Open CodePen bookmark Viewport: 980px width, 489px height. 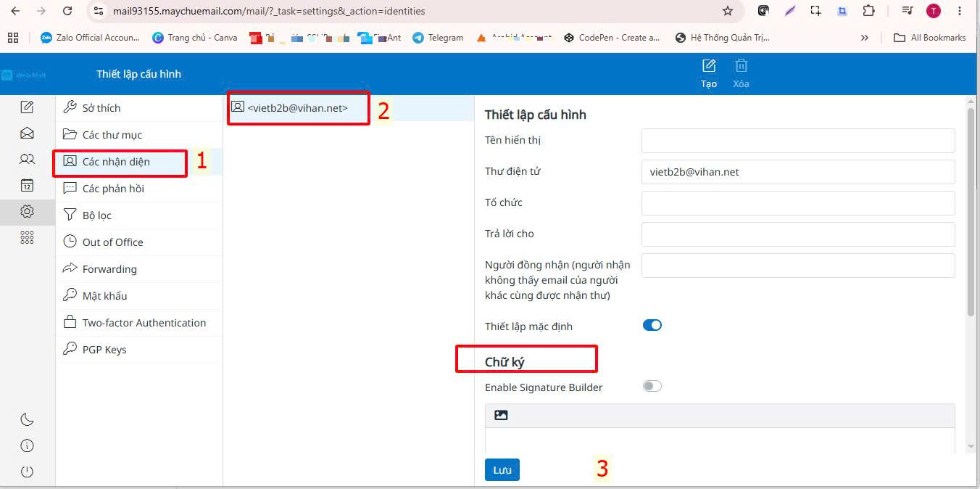(x=612, y=38)
